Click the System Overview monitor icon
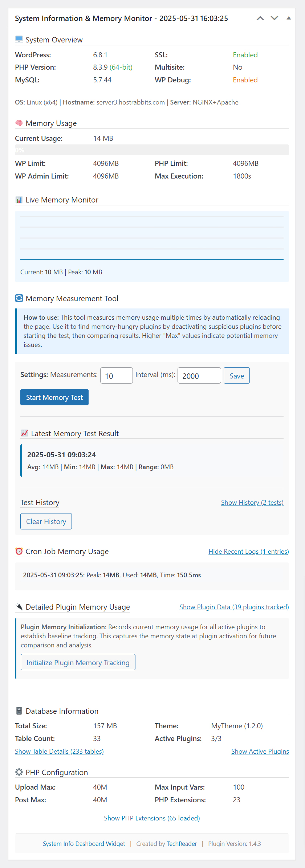 coord(19,40)
